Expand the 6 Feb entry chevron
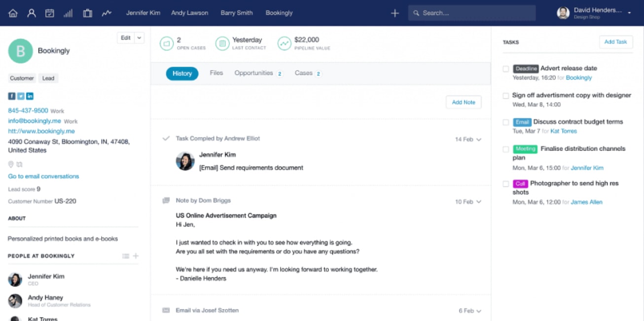The width and height of the screenshot is (644, 321). click(479, 311)
